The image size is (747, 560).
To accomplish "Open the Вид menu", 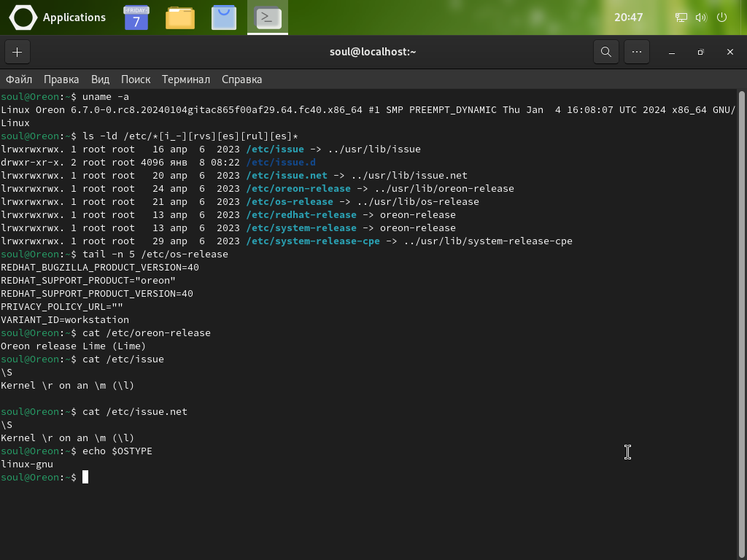I will tap(100, 79).
